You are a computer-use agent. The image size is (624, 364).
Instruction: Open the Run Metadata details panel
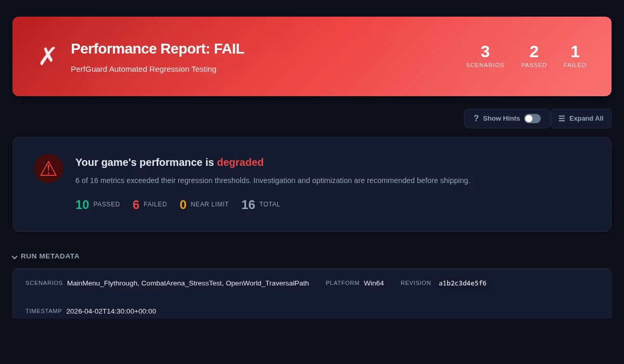point(50,256)
